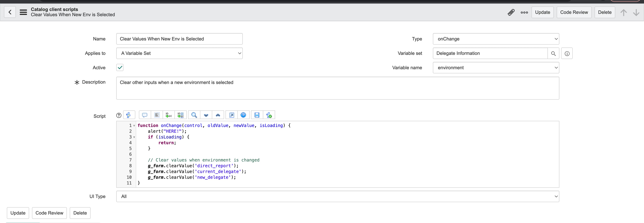Click the bottom Delete button
Viewport: 644px width, 223px height.
click(x=80, y=213)
